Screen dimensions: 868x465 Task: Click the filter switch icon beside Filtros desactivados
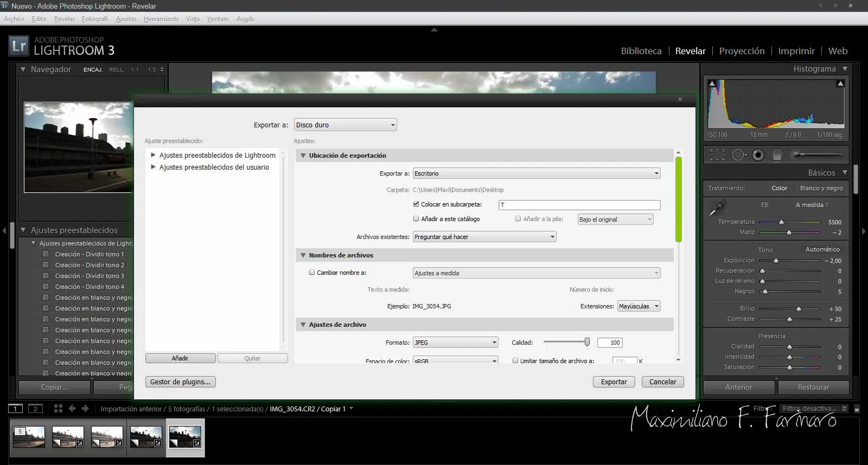(857, 409)
